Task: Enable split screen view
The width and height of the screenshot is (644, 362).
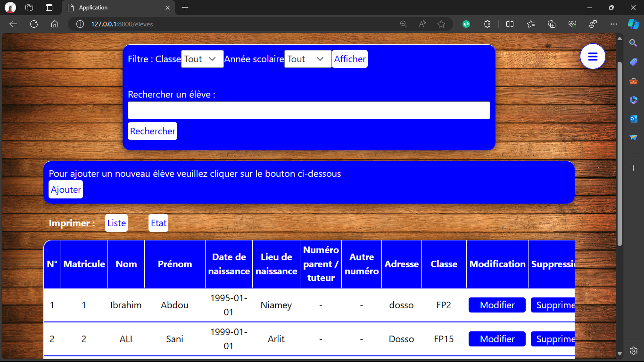Action: pos(510,24)
